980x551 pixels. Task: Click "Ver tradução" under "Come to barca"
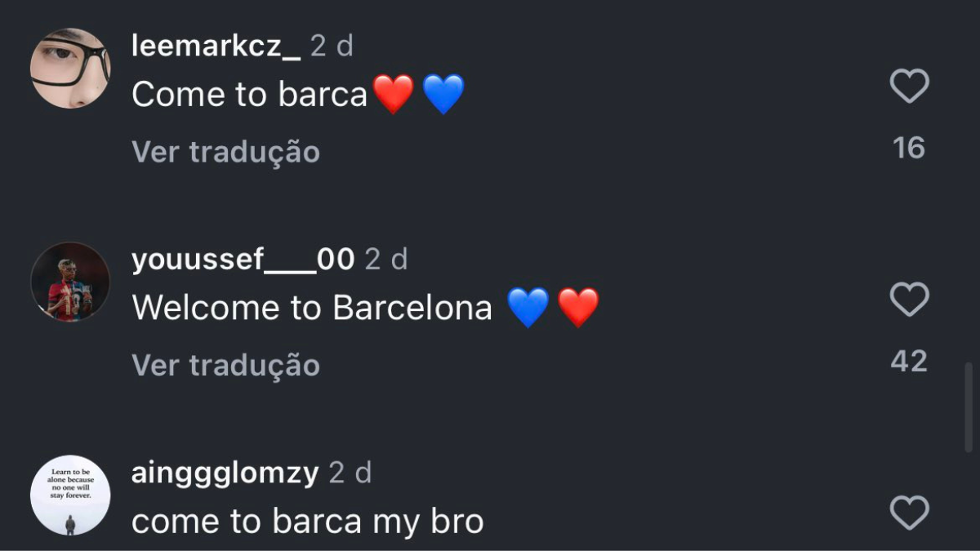tap(225, 152)
